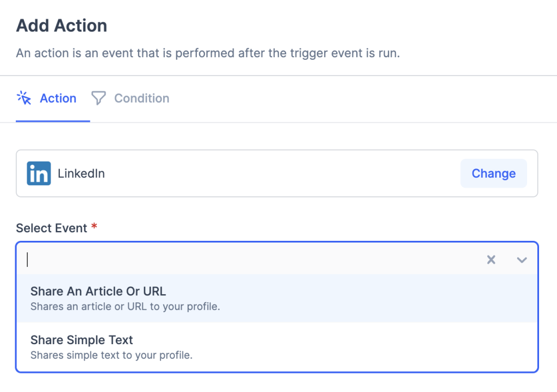This screenshot has width=557, height=392.
Task: Choose the "Share An Article Or URL" event
Action: pos(98,292)
